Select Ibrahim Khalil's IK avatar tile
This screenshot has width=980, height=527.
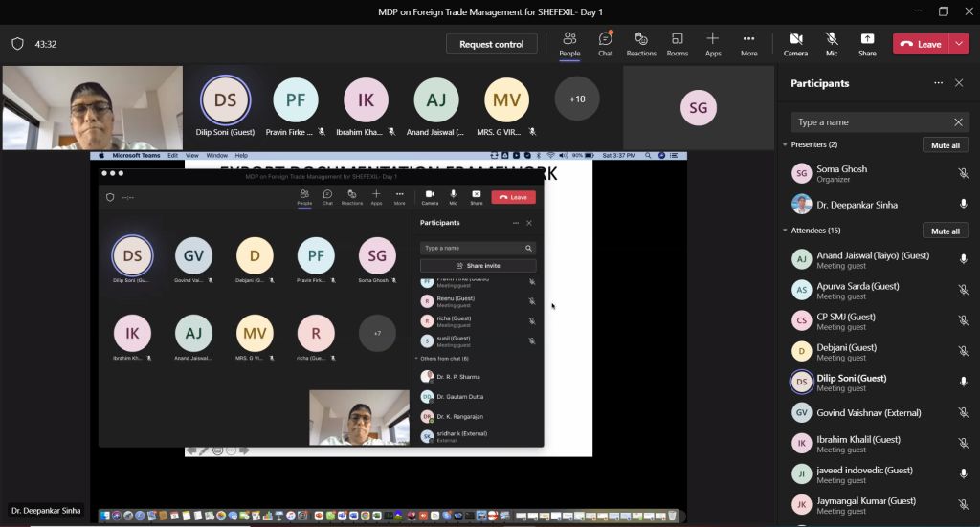[366, 99]
